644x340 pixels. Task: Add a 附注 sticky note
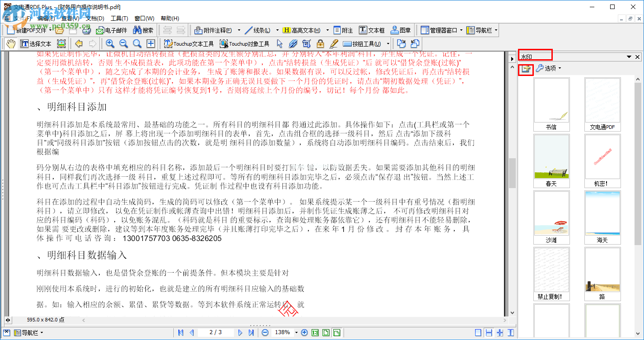point(343,30)
